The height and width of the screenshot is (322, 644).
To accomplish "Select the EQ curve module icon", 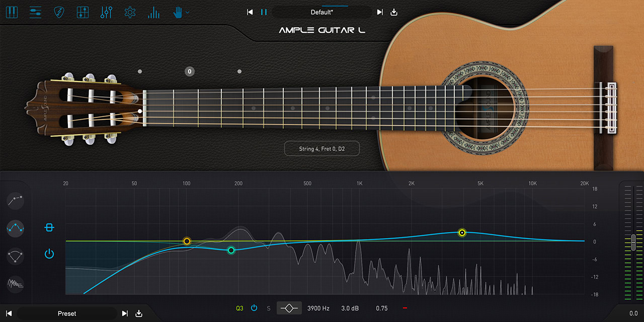I will point(16,228).
